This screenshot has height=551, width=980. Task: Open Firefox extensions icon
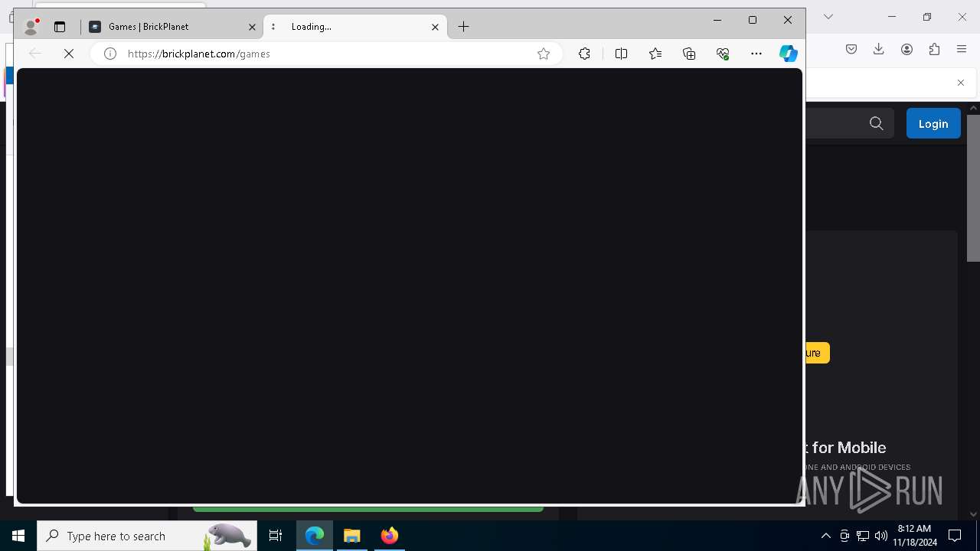pyautogui.click(x=934, y=49)
